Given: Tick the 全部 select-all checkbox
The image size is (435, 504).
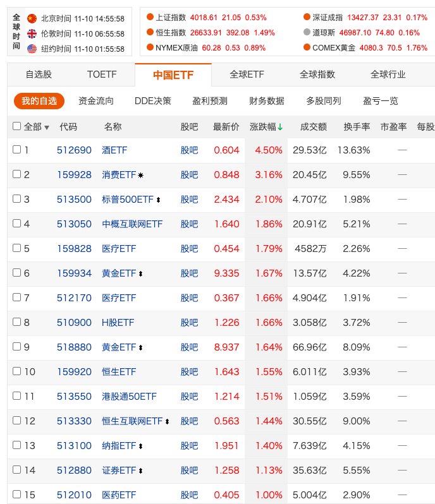Looking at the screenshot, I should (16, 126).
